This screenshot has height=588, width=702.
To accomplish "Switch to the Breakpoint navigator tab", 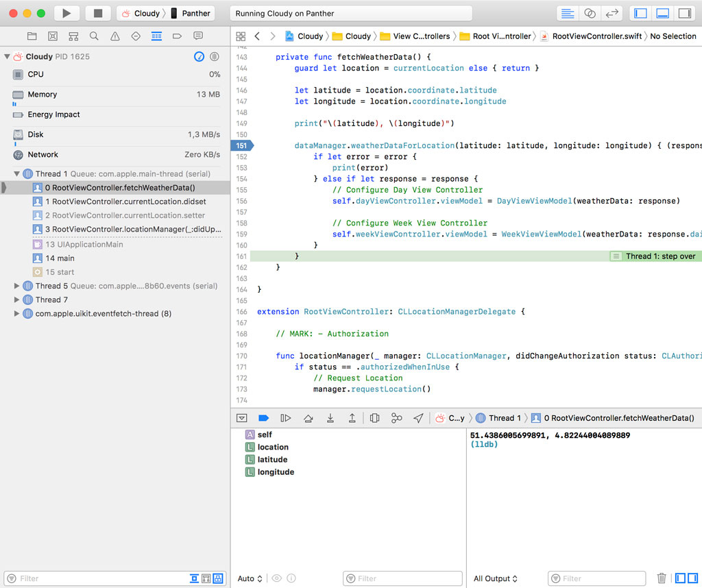I will (x=177, y=36).
